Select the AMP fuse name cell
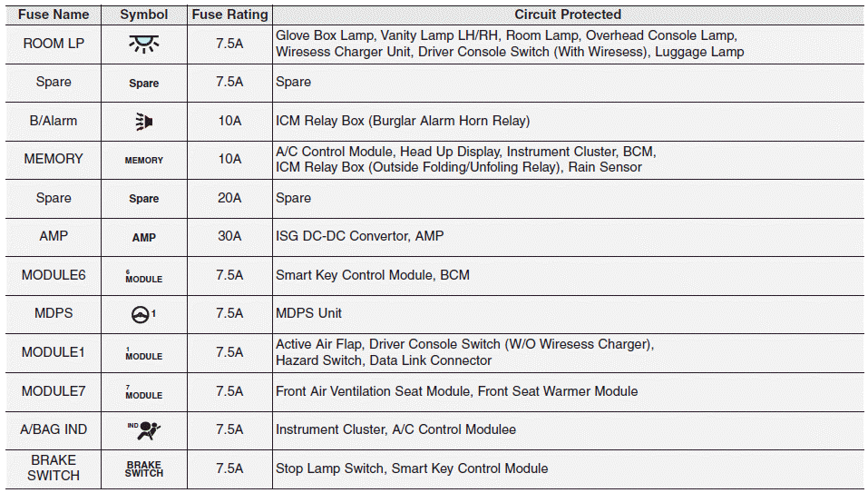Screen dimensions: 868x493 click(54, 236)
